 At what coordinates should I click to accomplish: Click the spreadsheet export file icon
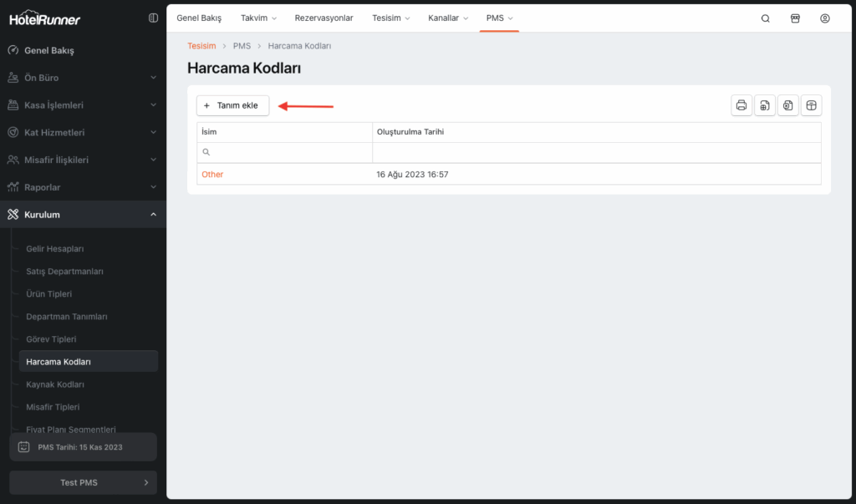point(764,105)
